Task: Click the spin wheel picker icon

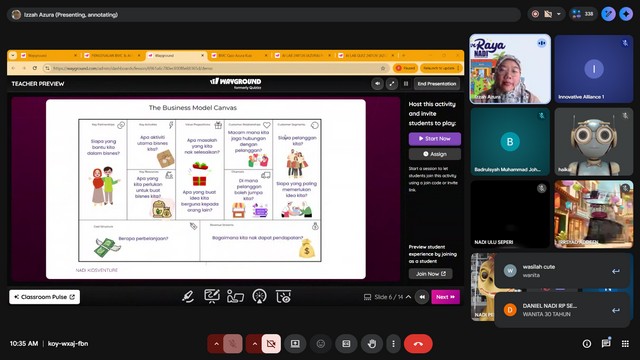Action: 259,296
